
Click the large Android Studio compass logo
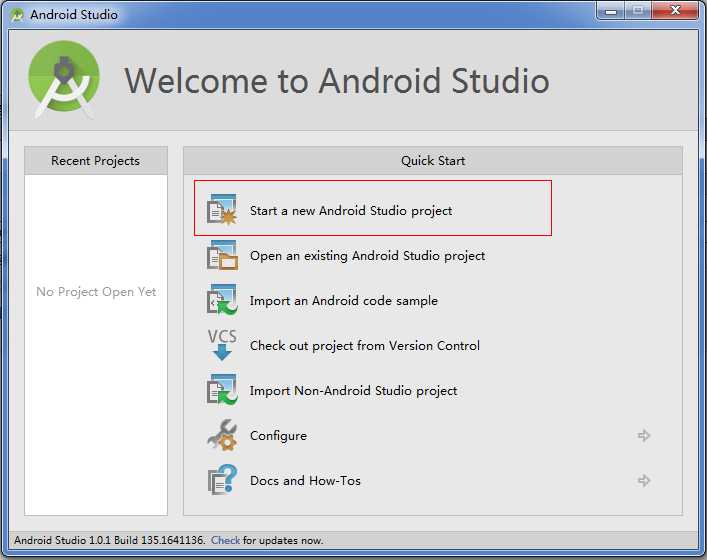point(64,80)
